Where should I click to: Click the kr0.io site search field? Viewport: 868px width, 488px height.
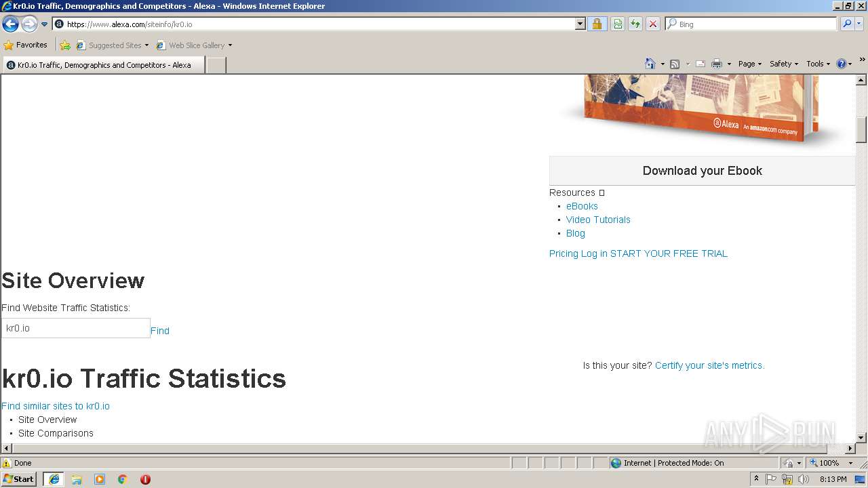[75, 328]
